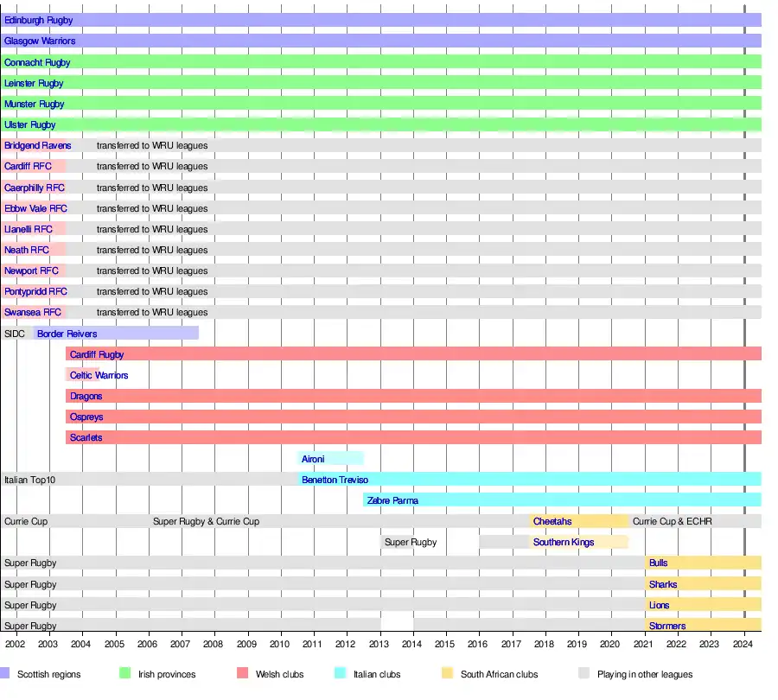778x700 pixels.
Task: Select the Leinster Rugby link
Action: pos(34,83)
